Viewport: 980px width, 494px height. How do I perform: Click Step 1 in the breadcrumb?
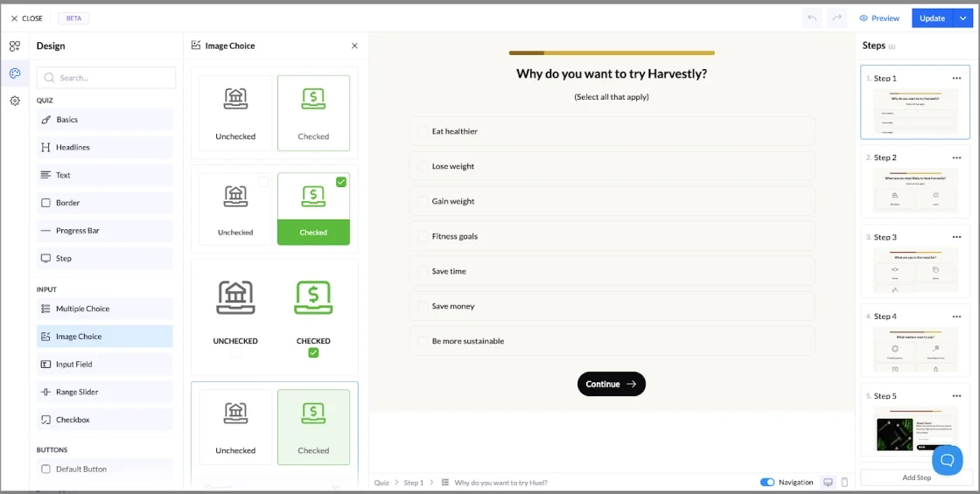click(x=414, y=483)
